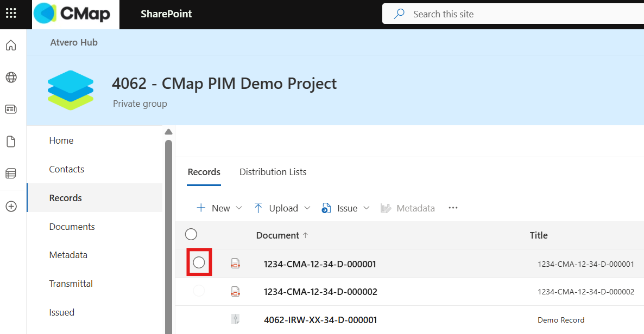This screenshot has width=644, height=334.
Task: Click PDF icon for 1234-CMA-12-34-D-000001
Action: pyautogui.click(x=235, y=264)
